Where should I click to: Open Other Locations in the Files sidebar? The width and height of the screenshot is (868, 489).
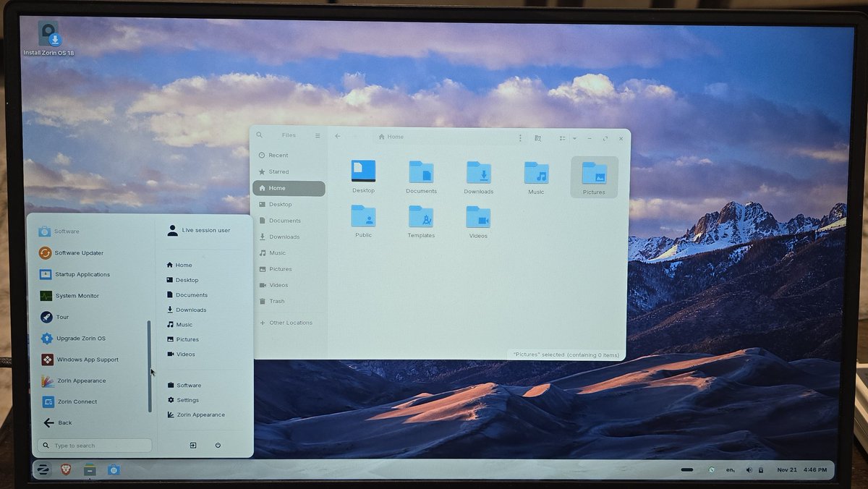tap(289, 323)
